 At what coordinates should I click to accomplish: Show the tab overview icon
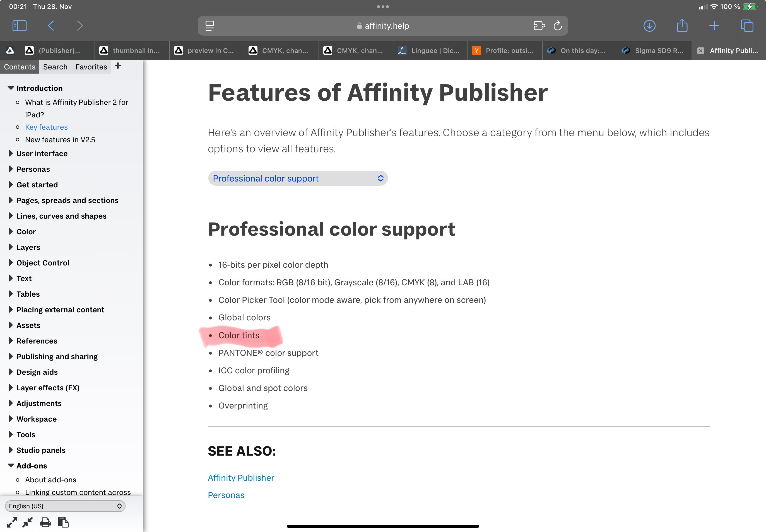coord(747,26)
